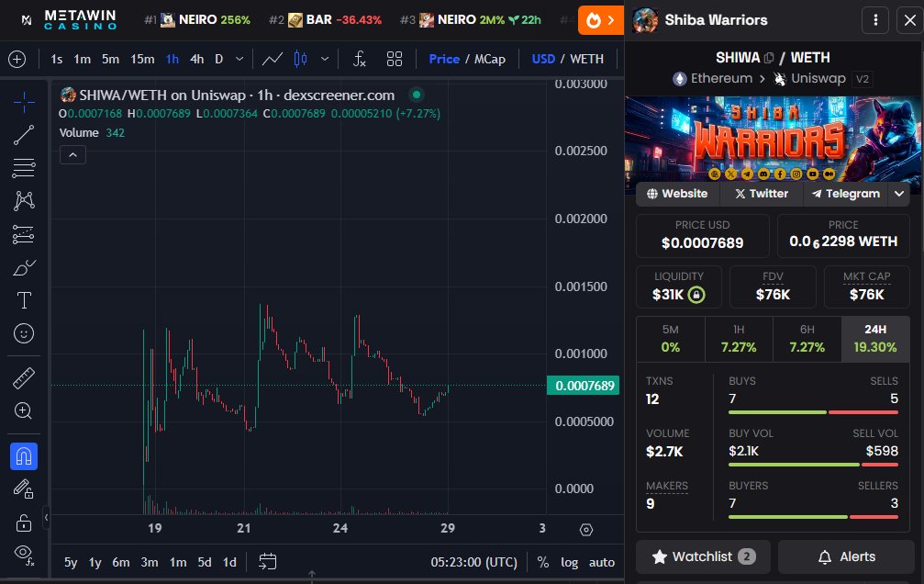The image size is (924, 584).
Task: Select the crosshair cursor tool
Action: coord(24,102)
